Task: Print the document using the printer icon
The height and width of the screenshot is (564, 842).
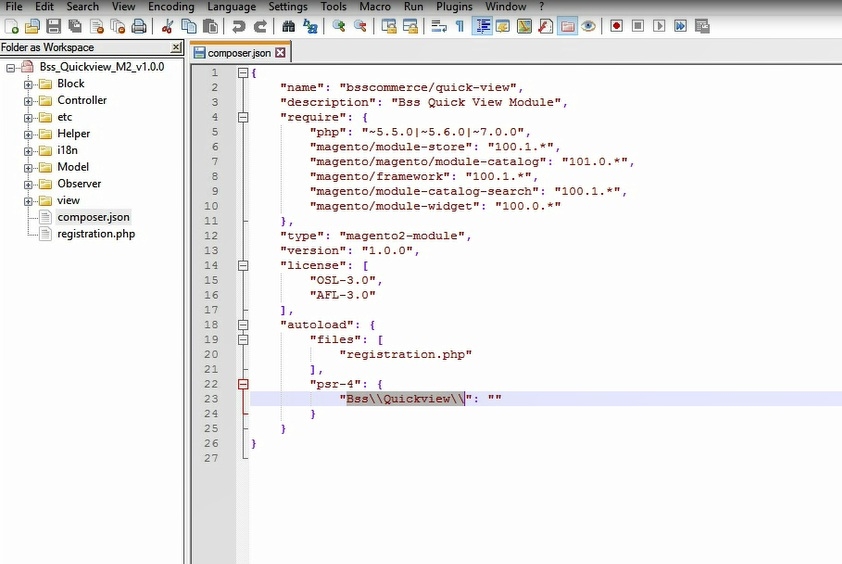Action: point(139,26)
